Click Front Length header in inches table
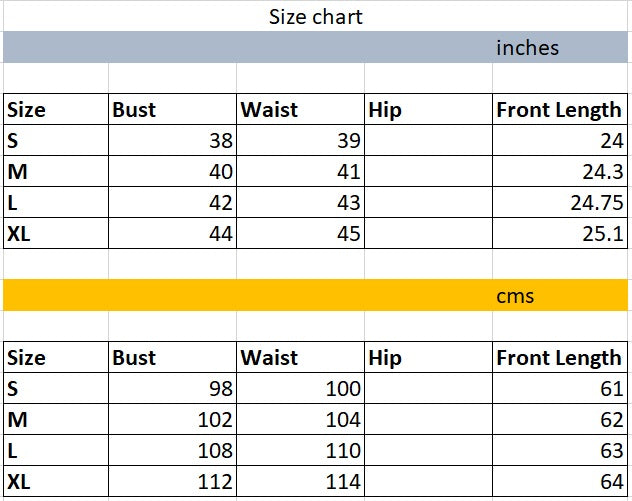 tap(559, 110)
